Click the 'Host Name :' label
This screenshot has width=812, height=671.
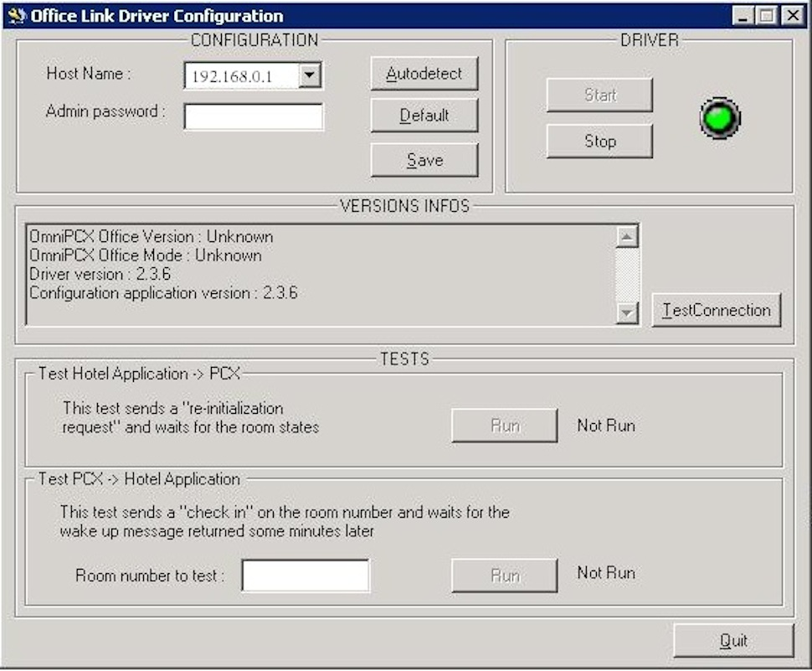[x=89, y=74]
